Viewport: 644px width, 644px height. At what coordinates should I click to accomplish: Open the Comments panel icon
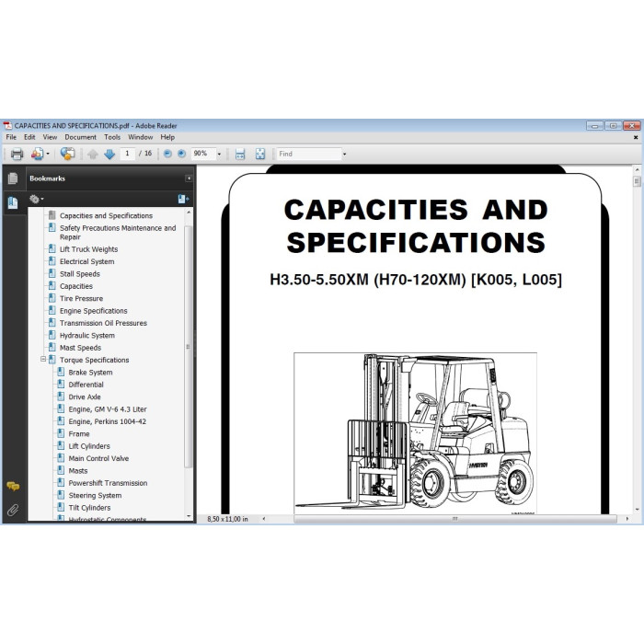point(13,487)
